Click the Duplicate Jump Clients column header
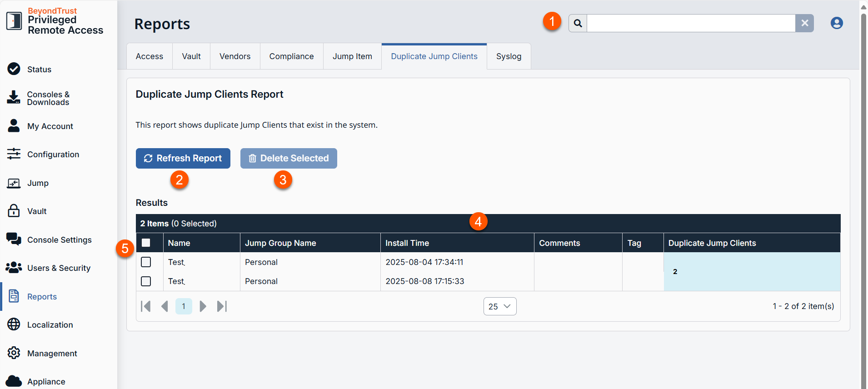 [x=752, y=243]
